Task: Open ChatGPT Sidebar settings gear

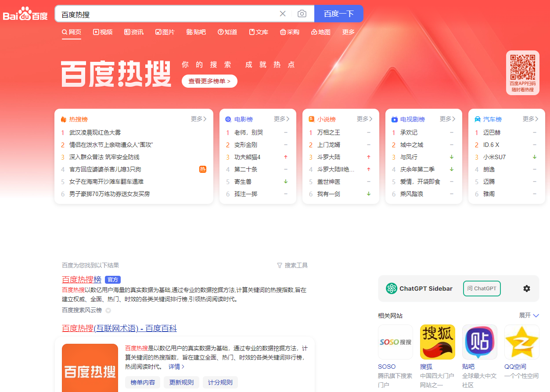Action: tap(527, 289)
